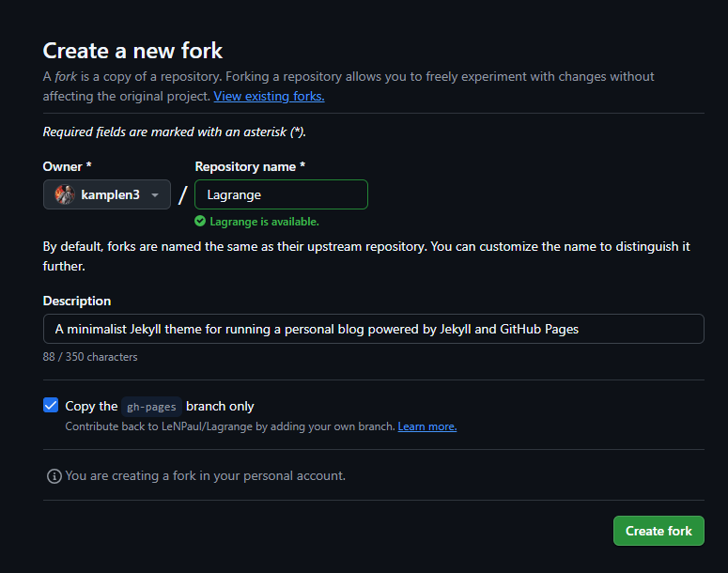Click the Description field label
This screenshot has height=573, width=728.
pyautogui.click(x=77, y=301)
